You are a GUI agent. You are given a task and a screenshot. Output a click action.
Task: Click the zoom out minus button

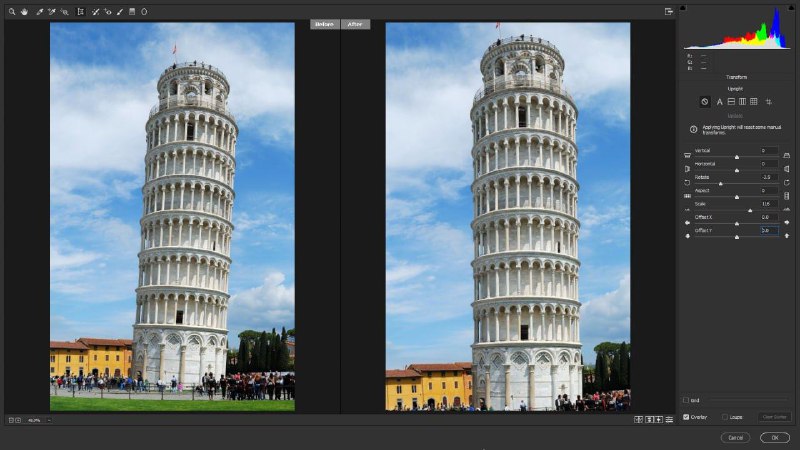tap(11, 420)
